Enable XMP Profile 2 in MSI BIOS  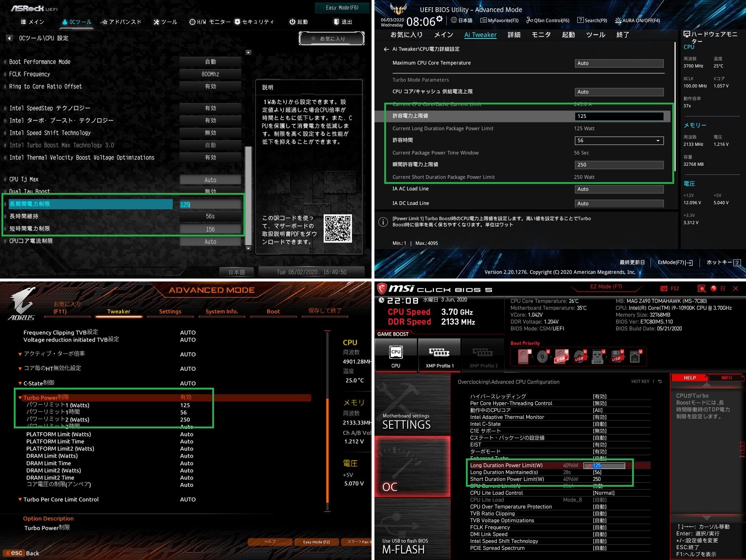click(483, 355)
